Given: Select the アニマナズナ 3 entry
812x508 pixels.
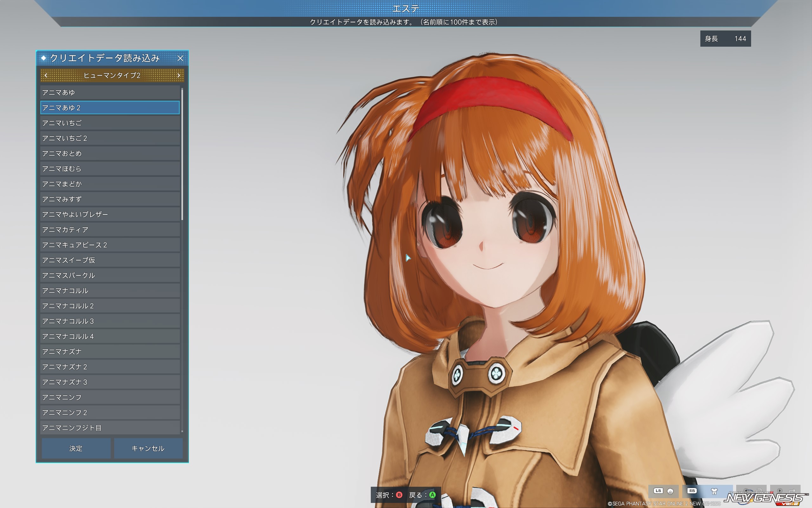Looking at the screenshot, I should tap(110, 382).
